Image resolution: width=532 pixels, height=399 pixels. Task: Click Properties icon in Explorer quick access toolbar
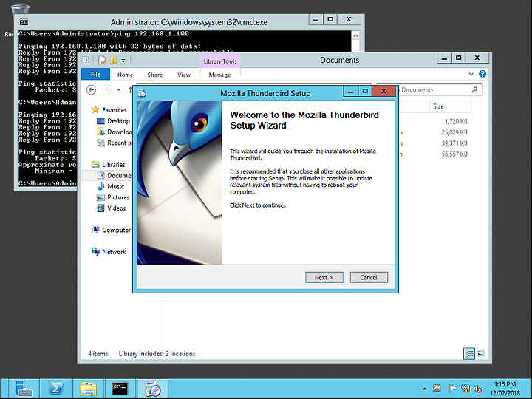click(102, 61)
